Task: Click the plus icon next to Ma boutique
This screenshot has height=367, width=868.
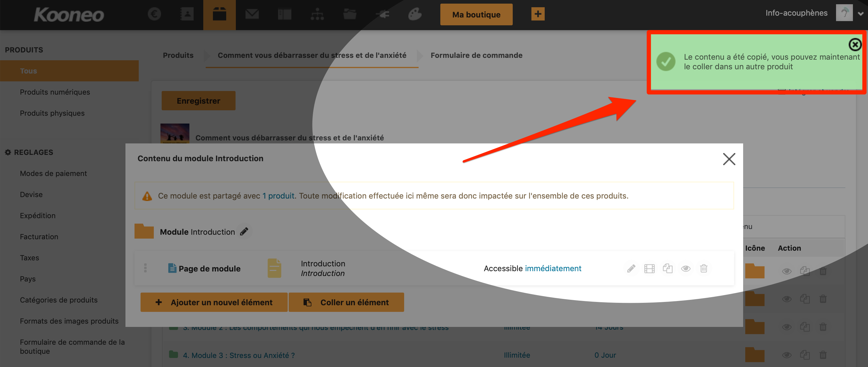Action: [538, 14]
